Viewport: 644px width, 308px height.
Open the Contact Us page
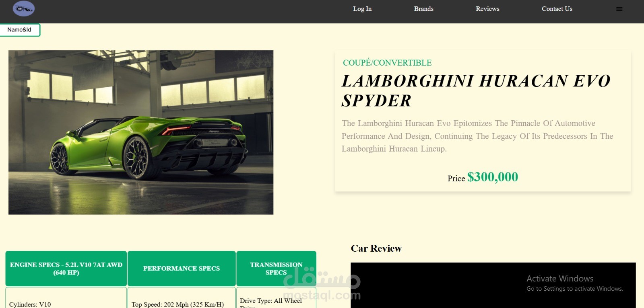(557, 9)
